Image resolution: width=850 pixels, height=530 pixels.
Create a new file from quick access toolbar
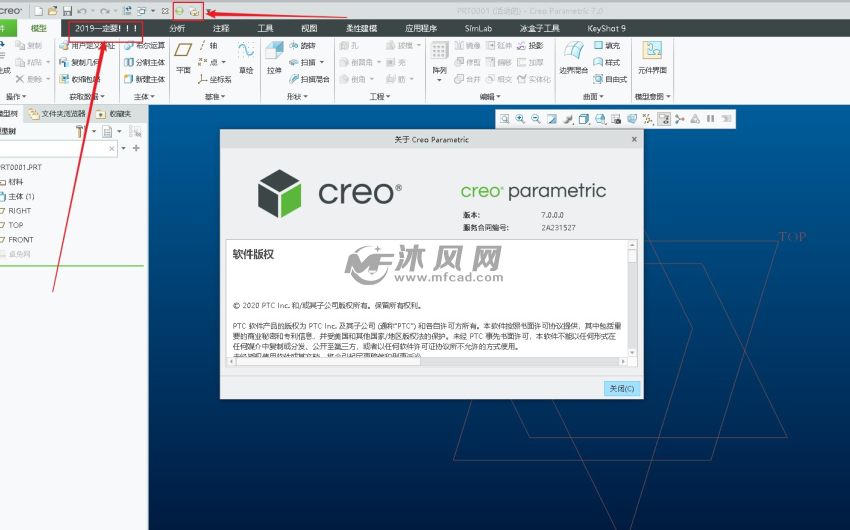pos(38,11)
